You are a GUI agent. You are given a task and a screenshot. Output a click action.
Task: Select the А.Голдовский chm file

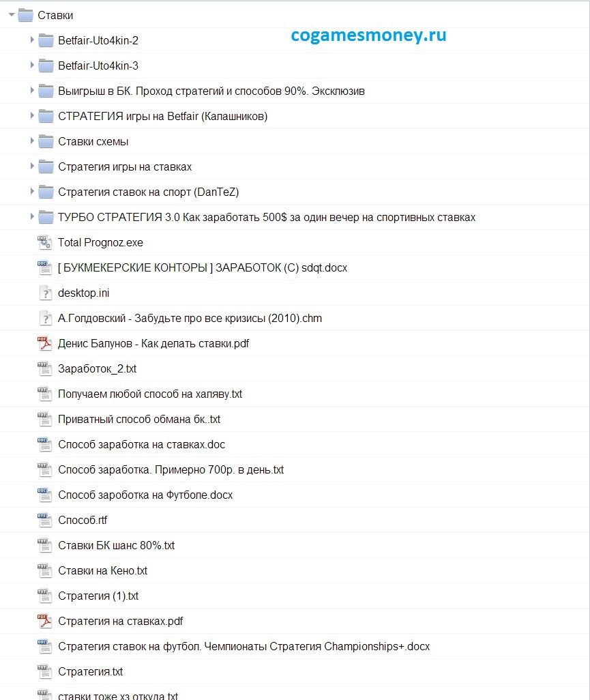pos(190,319)
